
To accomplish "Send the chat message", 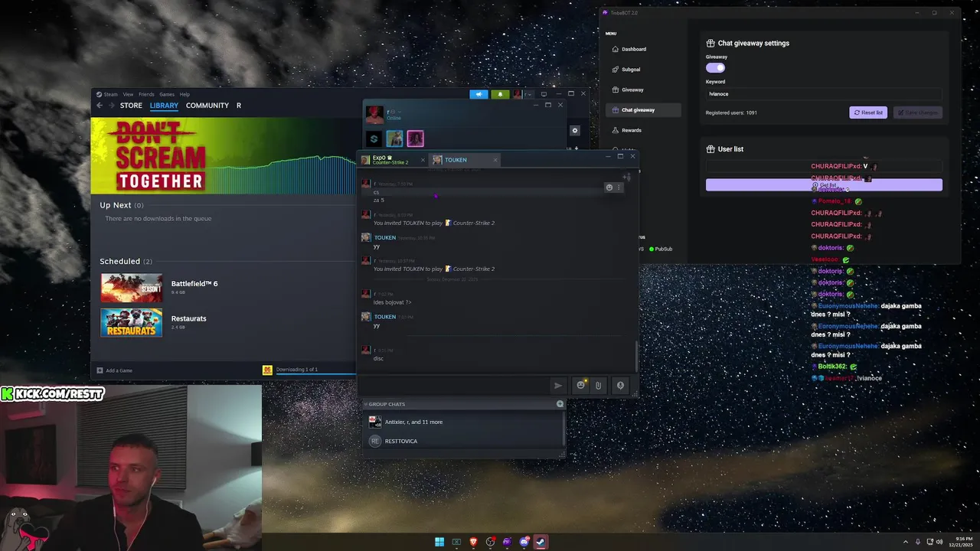I will pos(558,386).
